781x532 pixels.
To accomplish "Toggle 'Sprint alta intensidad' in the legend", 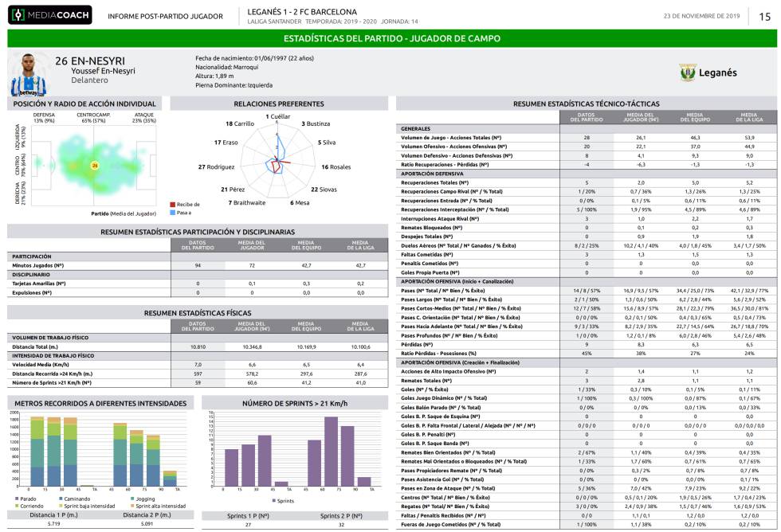I will (x=132, y=505).
